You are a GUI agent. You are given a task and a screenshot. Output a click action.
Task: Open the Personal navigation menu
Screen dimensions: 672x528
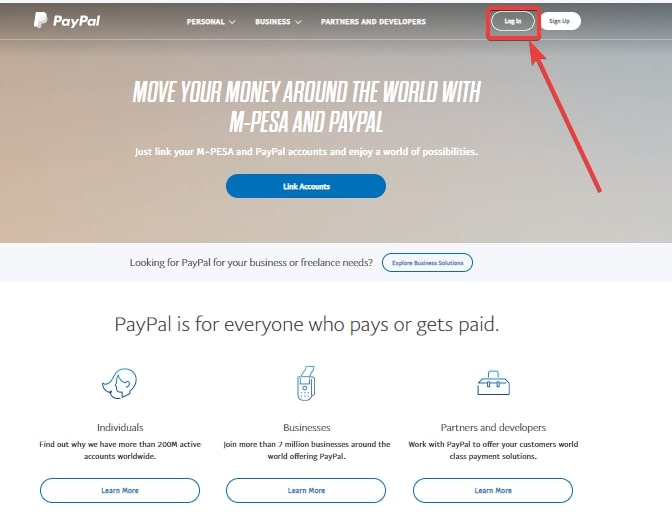206,22
